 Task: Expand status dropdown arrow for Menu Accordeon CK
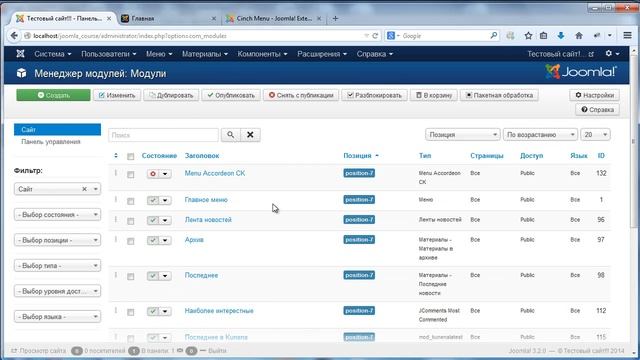point(165,174)
